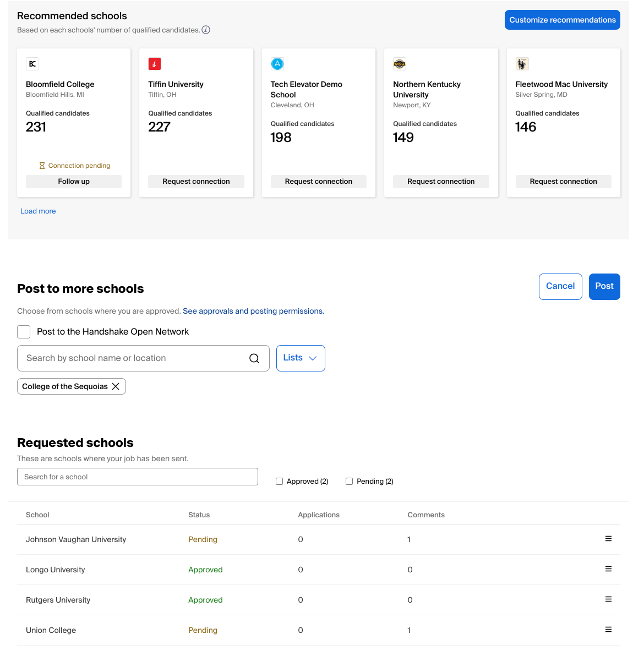Click Customize recommendations button

pyautogui.click(x=562, y=20)
